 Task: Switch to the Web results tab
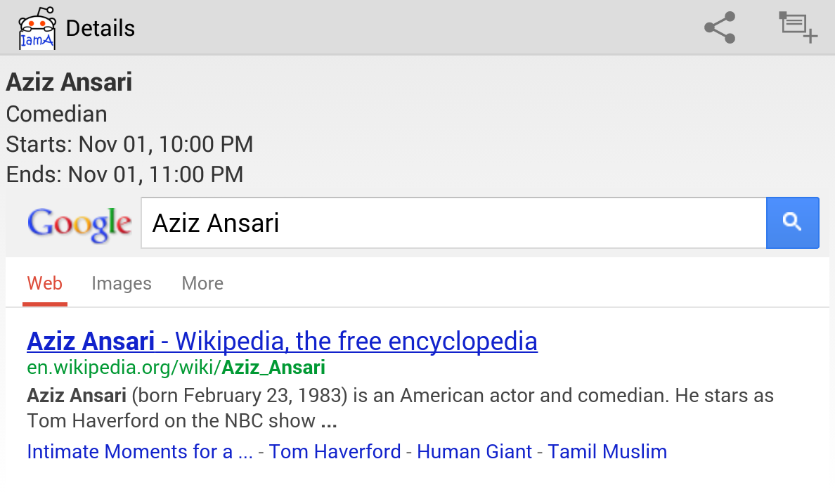click(45, 283)
